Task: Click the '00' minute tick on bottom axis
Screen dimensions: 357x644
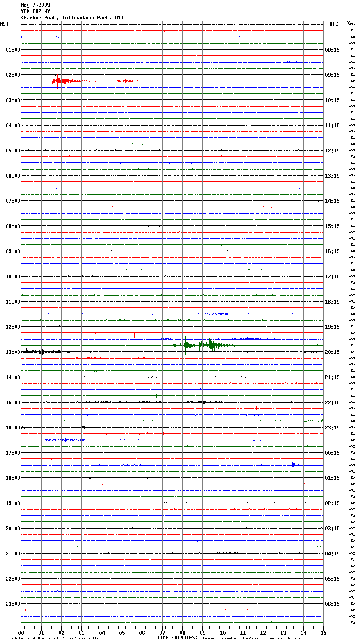Action: pos(21,633)
